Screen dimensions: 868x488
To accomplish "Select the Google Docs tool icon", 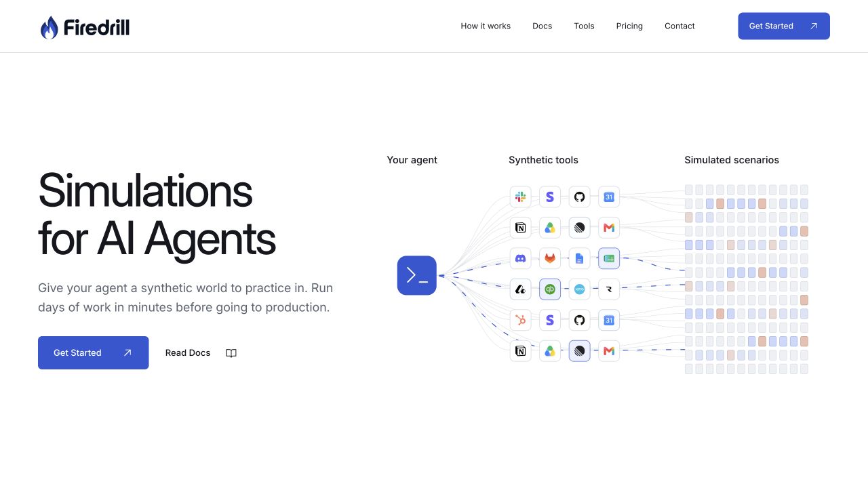I will [579, 258].
